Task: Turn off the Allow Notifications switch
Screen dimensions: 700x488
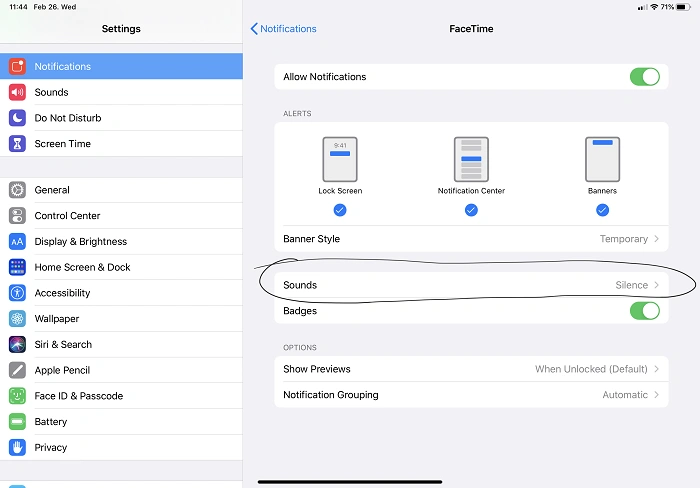Action: point(644,77)
